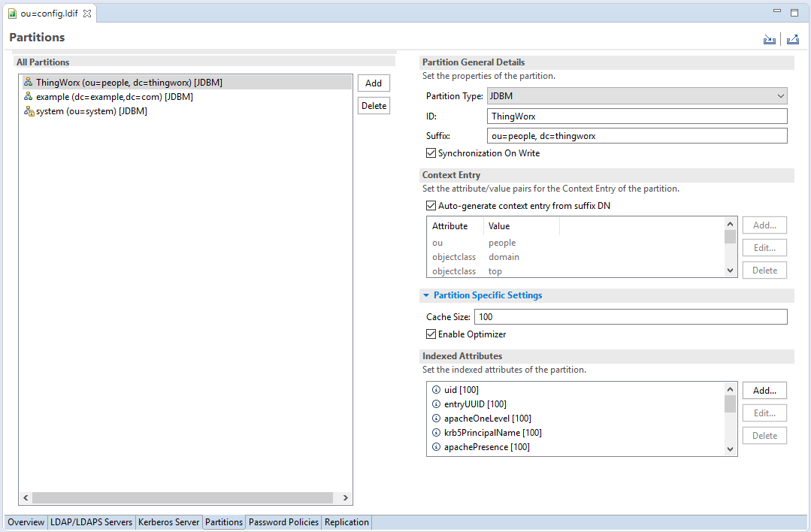Viewport: 811px width, 532px height.
Task: Click the uid index entry icon
Action: coord(436,389)
